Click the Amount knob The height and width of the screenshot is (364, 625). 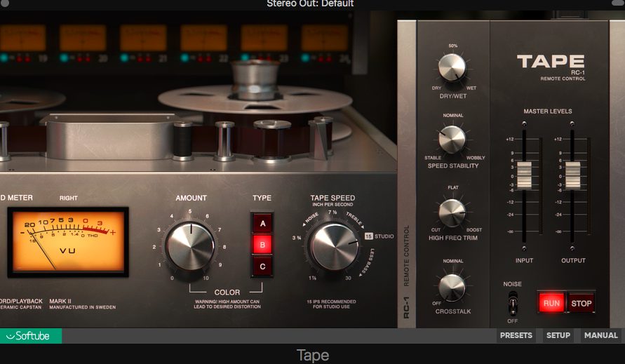click(190, 246)
